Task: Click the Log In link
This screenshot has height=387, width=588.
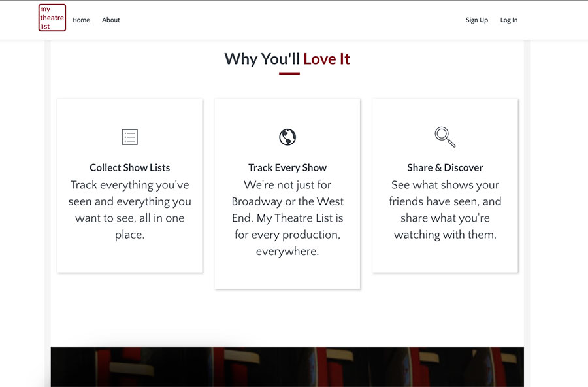Action: (x=509, y=20)
